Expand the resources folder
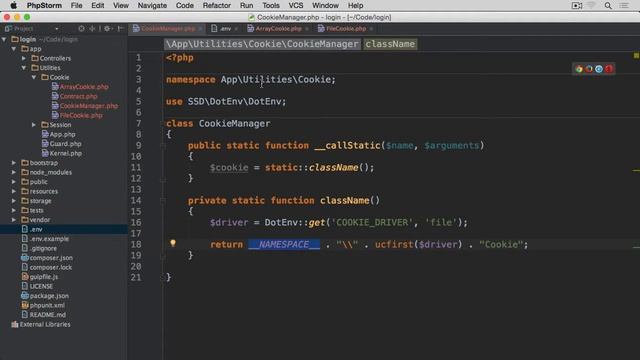This screenshot has width=640, height=360. click(14, 191)
